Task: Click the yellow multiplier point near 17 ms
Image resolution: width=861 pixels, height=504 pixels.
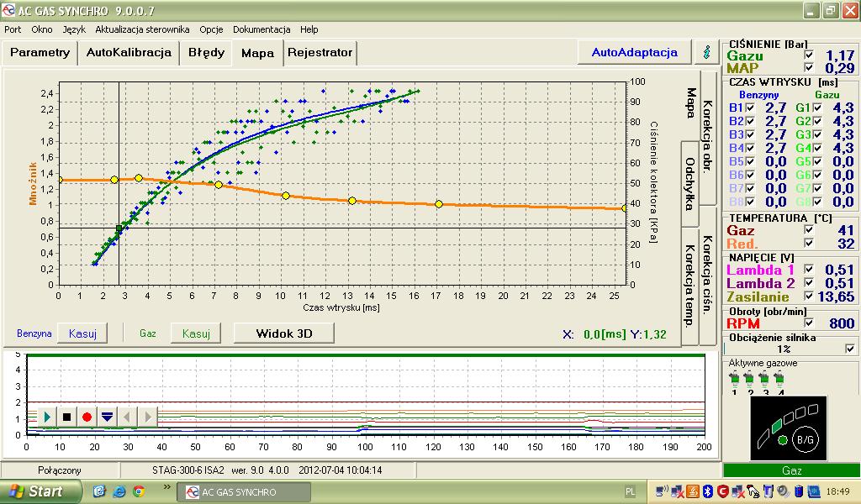Action: [439, 204]
